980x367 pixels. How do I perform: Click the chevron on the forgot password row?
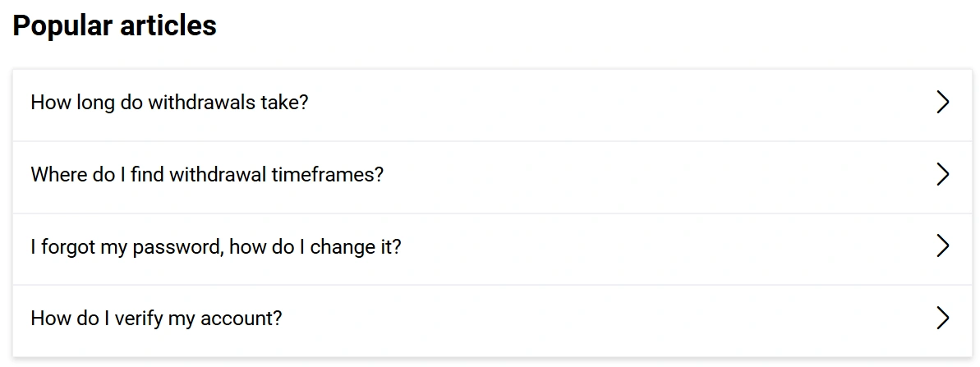point(942,246)
